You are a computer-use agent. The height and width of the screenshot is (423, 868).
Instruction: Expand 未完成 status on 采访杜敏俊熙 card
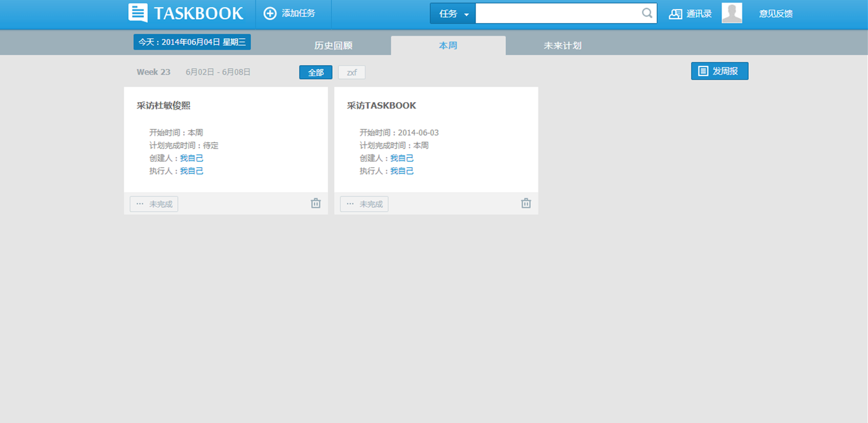[154, 204]
